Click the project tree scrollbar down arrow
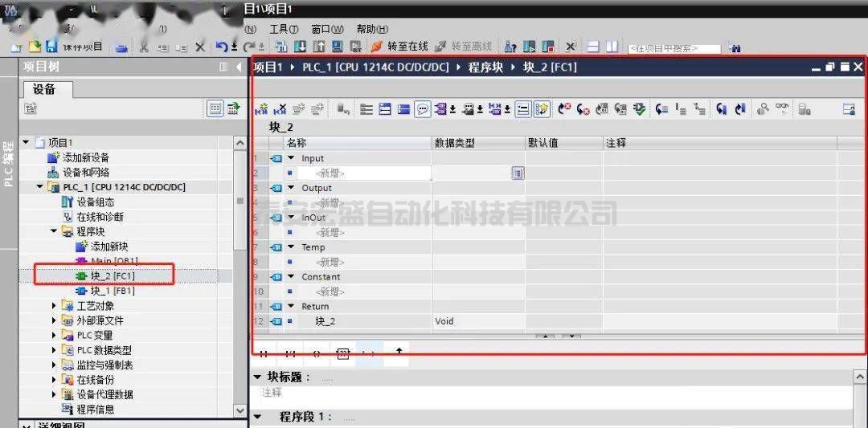This screenshot has height=428, width=868. pos(240,410)
